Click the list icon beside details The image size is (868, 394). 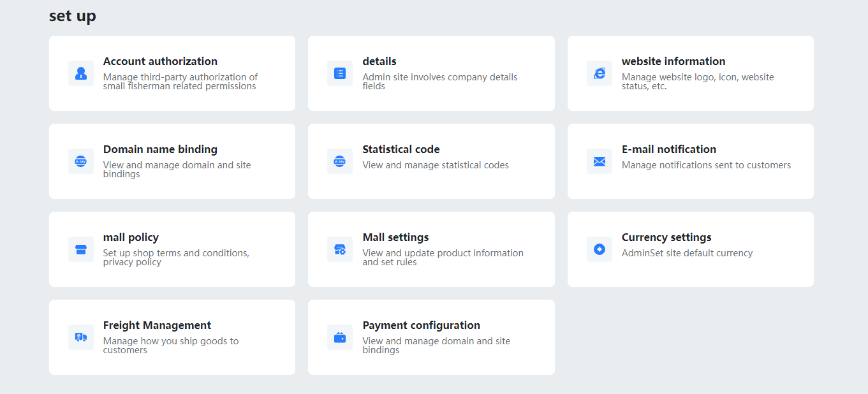click(x=340, y=73)
